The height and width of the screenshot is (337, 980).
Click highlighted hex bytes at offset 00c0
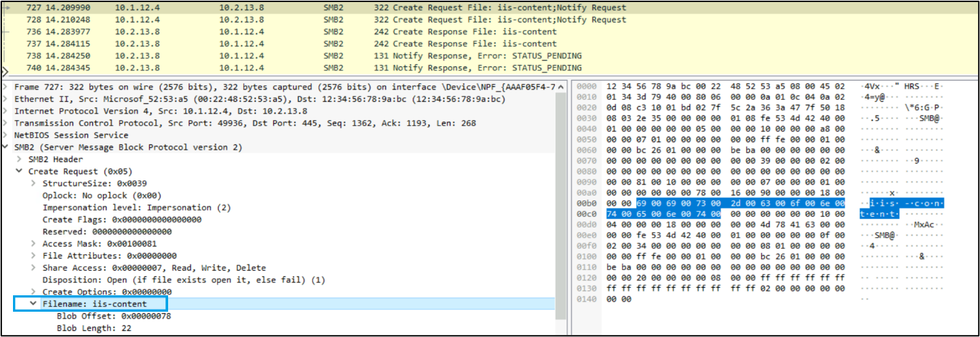663,214
